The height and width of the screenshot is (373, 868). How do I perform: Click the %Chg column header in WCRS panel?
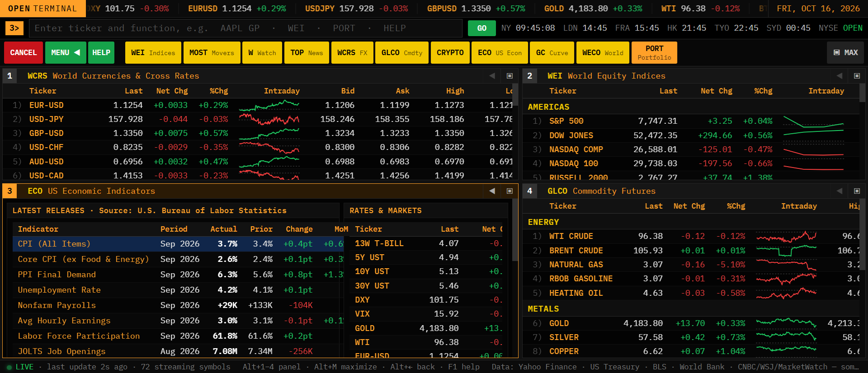pos(219,91)
